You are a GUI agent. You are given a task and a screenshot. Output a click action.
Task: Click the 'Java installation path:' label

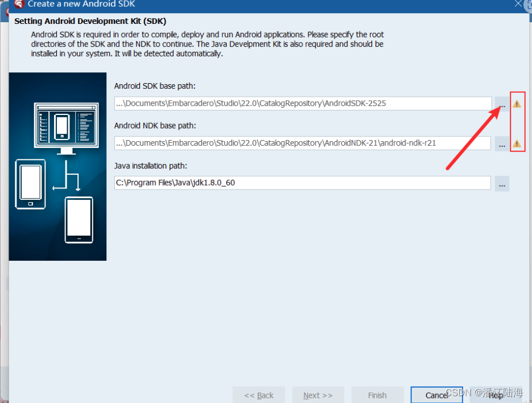tap(151, 166)
